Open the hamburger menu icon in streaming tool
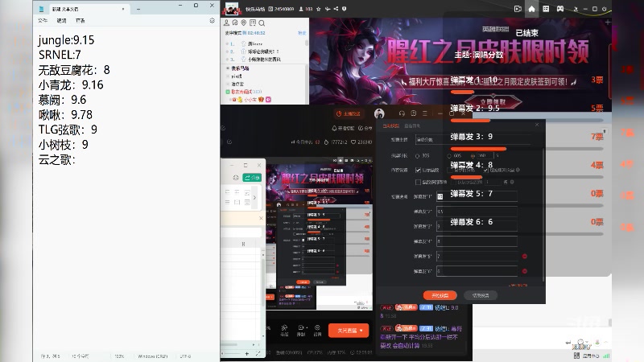Screen dimensions: 644x362 click(425, 113)
